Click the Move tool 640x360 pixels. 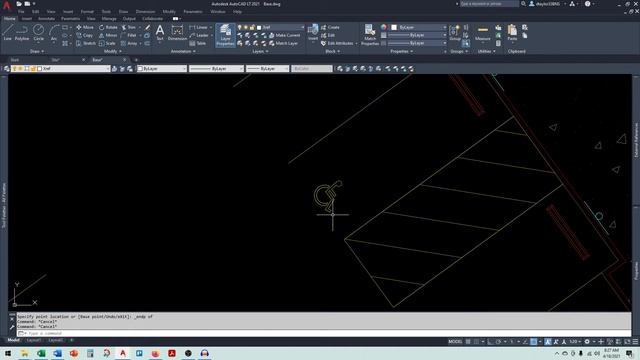pyautogui.click(x=85, y=27)
